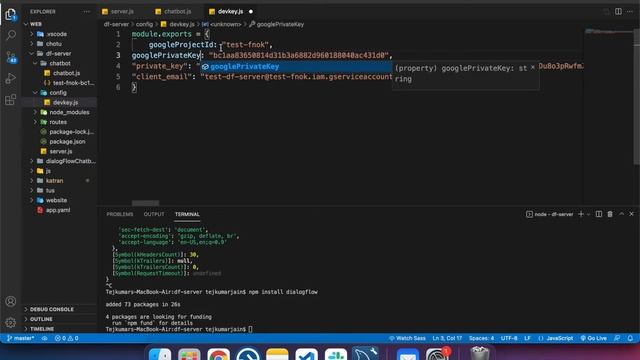Open Finder from the Dock
The height and width of the screenshot is (360, 640).
[x=160, y=354]
